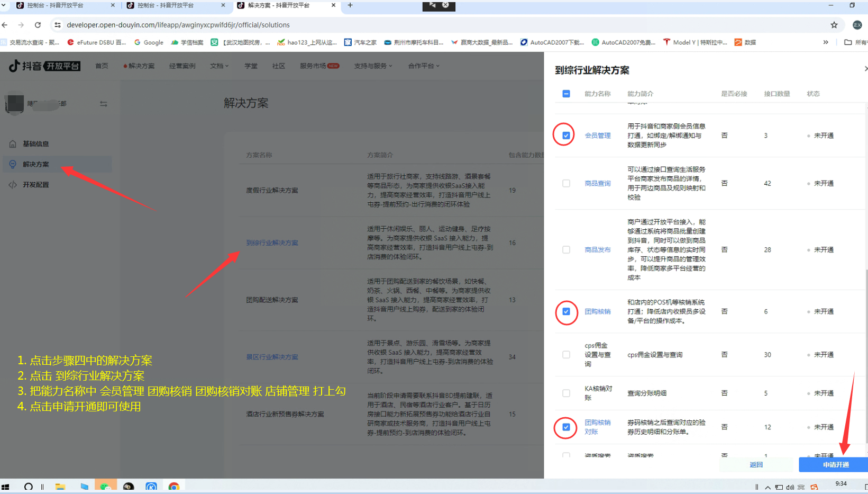The image size is (868, 494).
Task: Close the 到综行业解决方案 side panel
Action: coord(865,69)
